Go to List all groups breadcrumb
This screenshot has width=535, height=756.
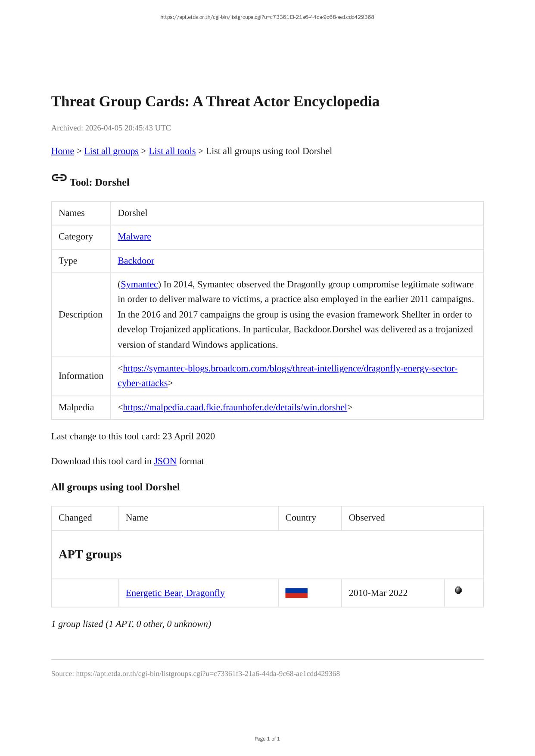(111, 151)
